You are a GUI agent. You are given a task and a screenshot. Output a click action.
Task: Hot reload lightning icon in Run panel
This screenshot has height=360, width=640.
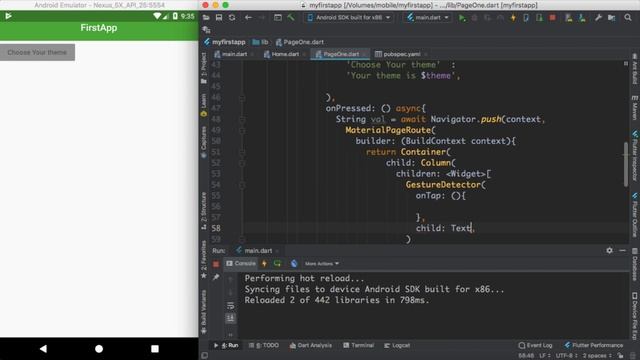click(264, 264)
